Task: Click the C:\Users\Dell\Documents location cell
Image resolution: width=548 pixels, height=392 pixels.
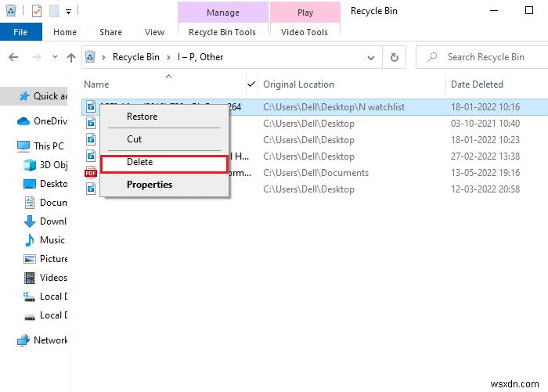Action: (316, 173)
